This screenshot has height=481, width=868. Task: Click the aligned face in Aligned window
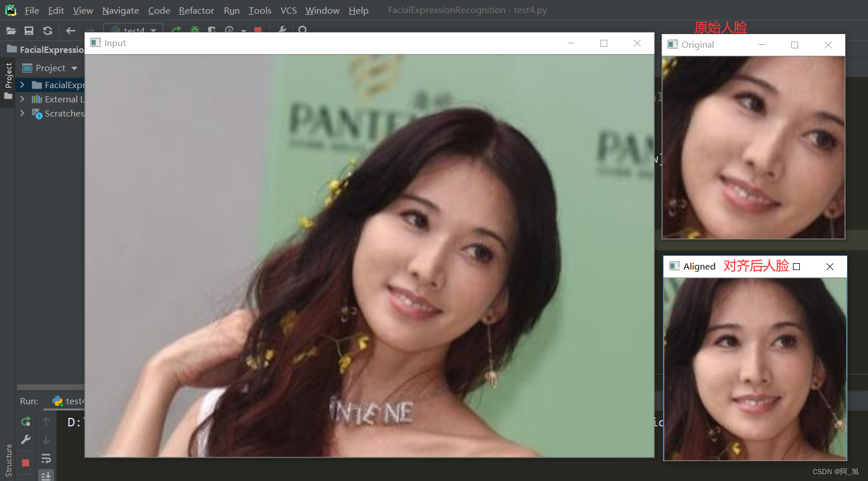pos(755,369)
